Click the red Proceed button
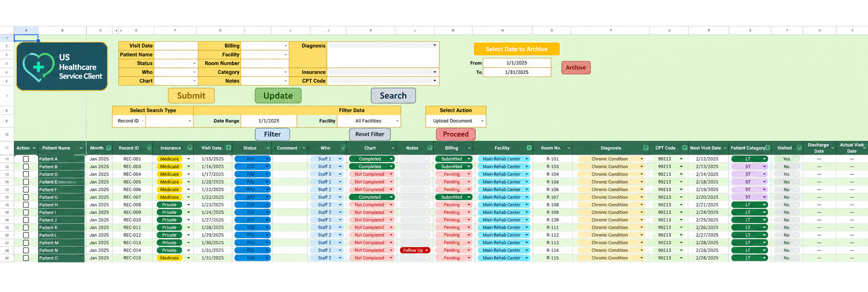Screen dimensions: 868x292 tap(456, 134)
